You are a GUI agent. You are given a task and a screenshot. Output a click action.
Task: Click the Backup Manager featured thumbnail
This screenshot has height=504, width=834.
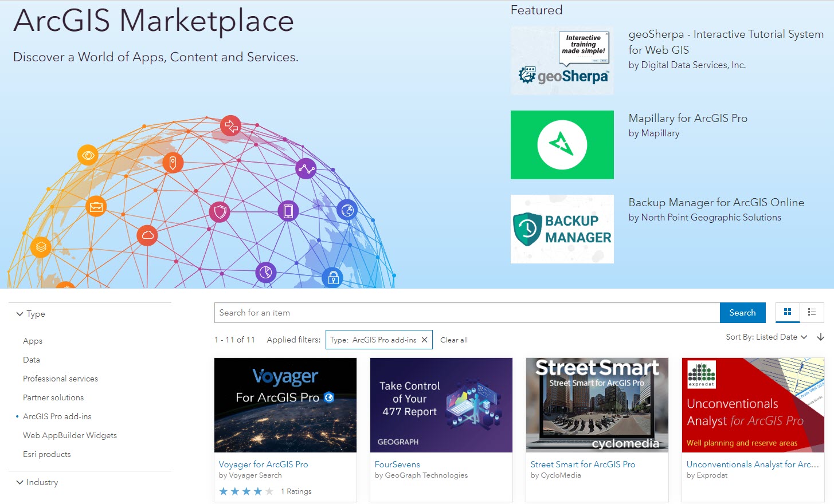click(562, 229)
